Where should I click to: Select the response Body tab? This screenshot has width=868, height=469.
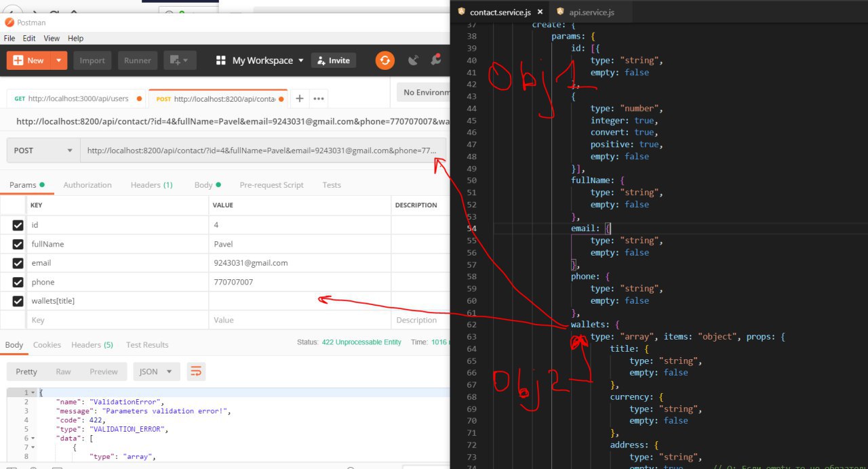[14, 345]
